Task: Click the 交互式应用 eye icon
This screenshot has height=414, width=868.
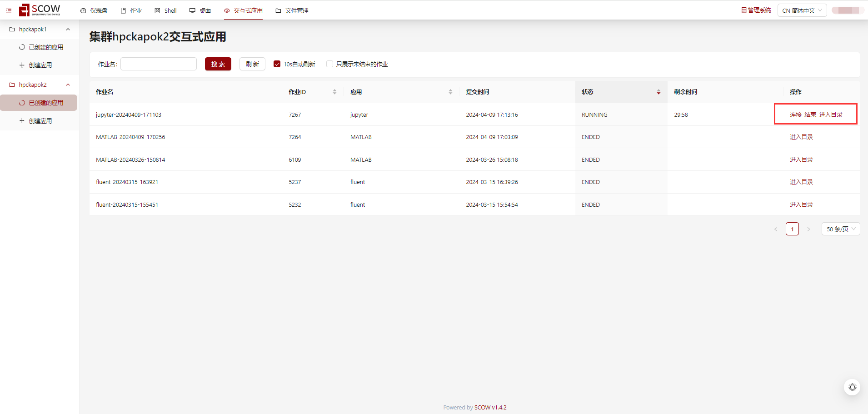Action: 227,10
